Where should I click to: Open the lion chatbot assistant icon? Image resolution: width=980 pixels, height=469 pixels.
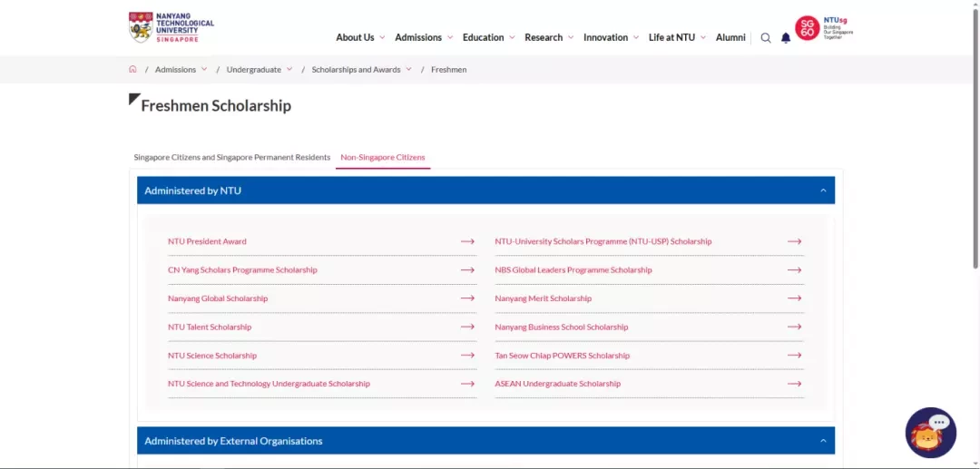pos(931,433)
